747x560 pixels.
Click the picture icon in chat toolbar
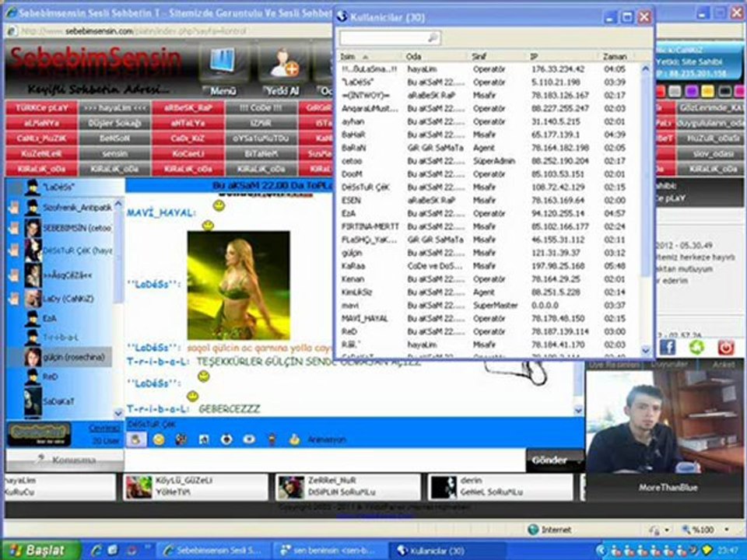tap(203, 439)
